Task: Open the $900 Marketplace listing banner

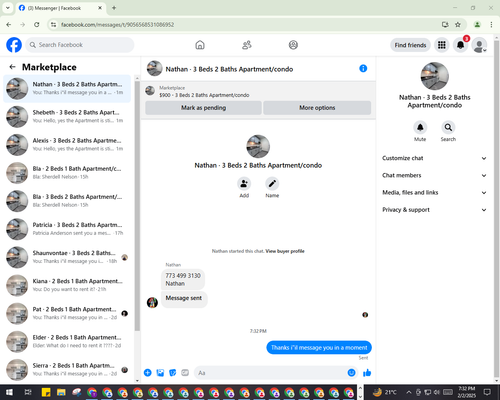Action: (x=258, y=91)
